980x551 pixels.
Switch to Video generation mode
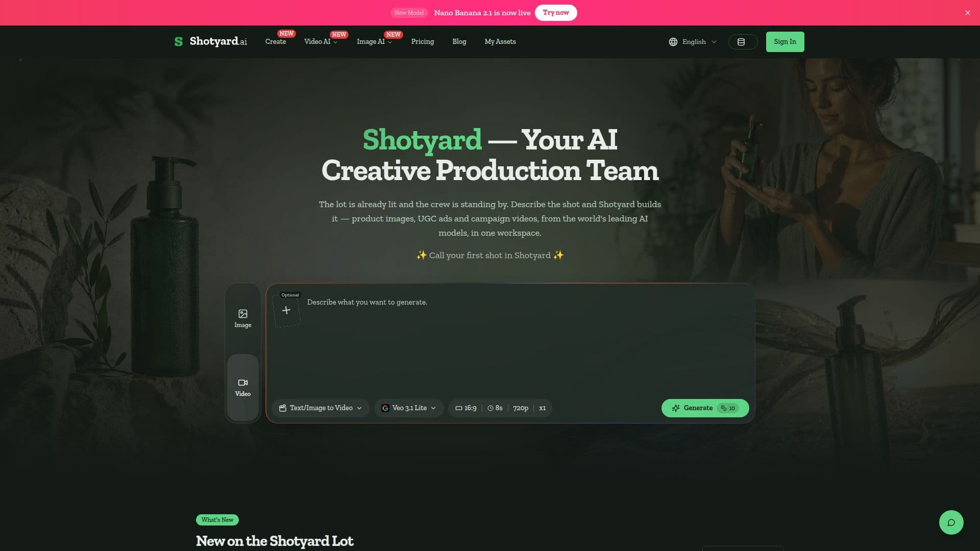pyautogui.click(x=243, y=388)
